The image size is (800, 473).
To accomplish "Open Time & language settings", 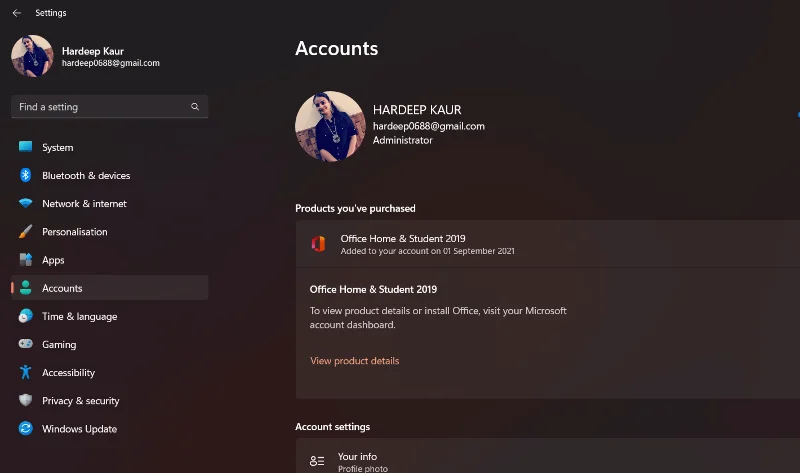I will [x=110, y=316].
